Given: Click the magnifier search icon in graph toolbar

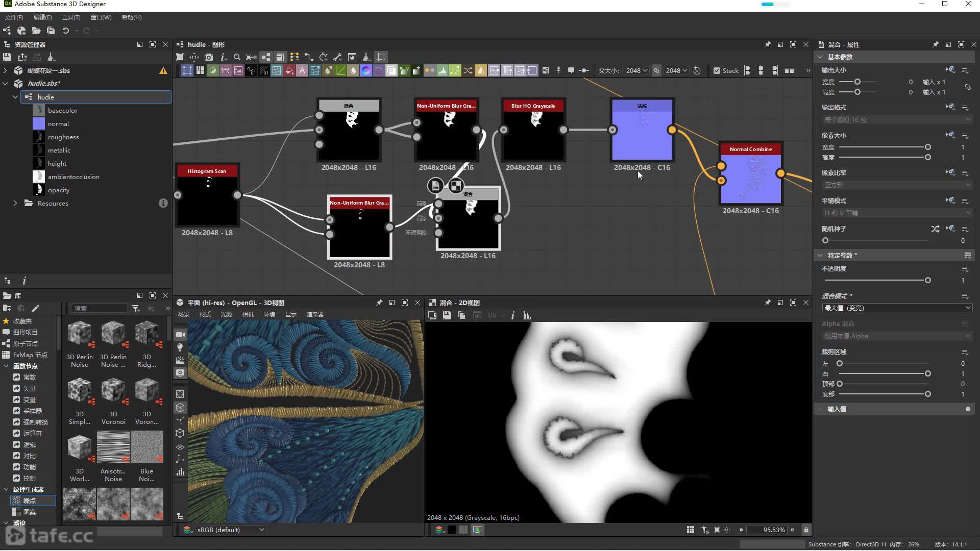Looking at the screenshot, I should (237, 57).
